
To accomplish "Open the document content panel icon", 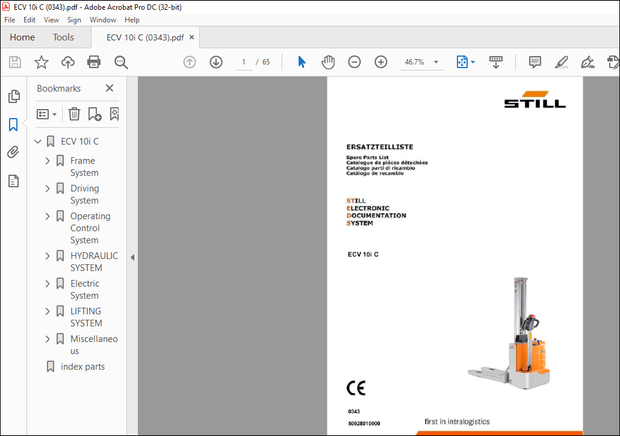I will (x=13, y=181).
